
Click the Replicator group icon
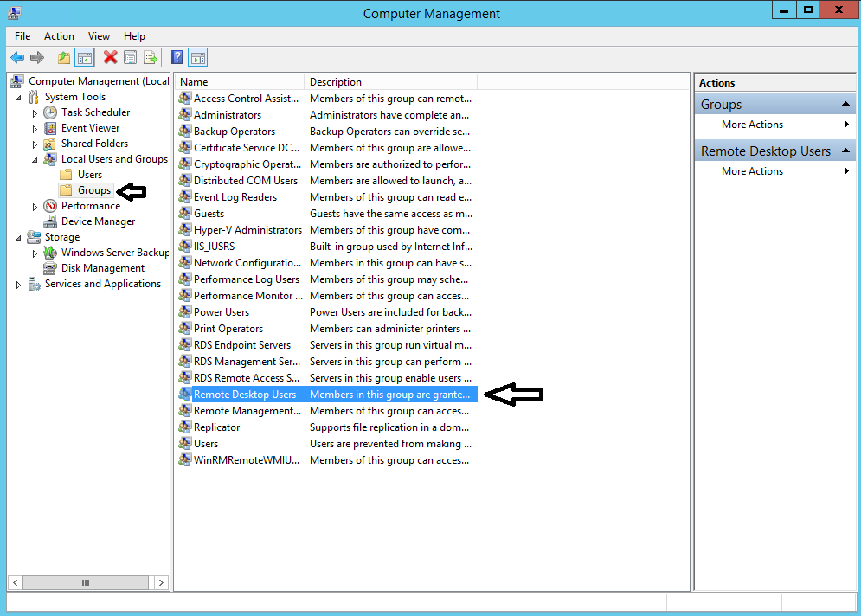click(185, 427)
